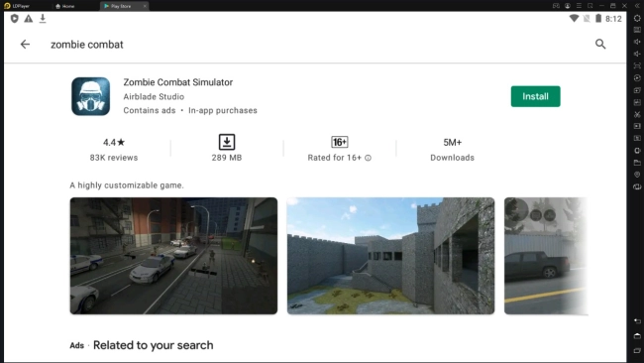The width and height of the screenshot is (644, 363).
Task: View the 4.4 star rating reviews
Action: 114,149
